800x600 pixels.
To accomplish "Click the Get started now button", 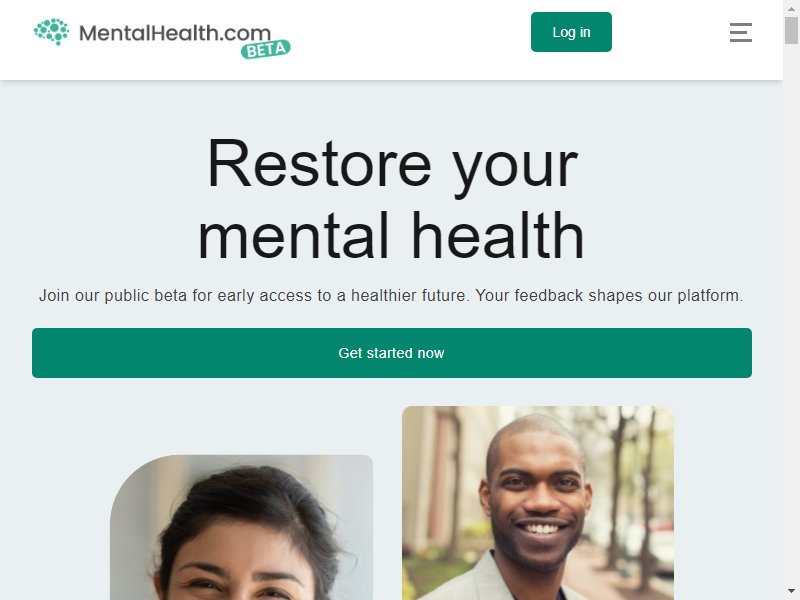I will (391, 353).
